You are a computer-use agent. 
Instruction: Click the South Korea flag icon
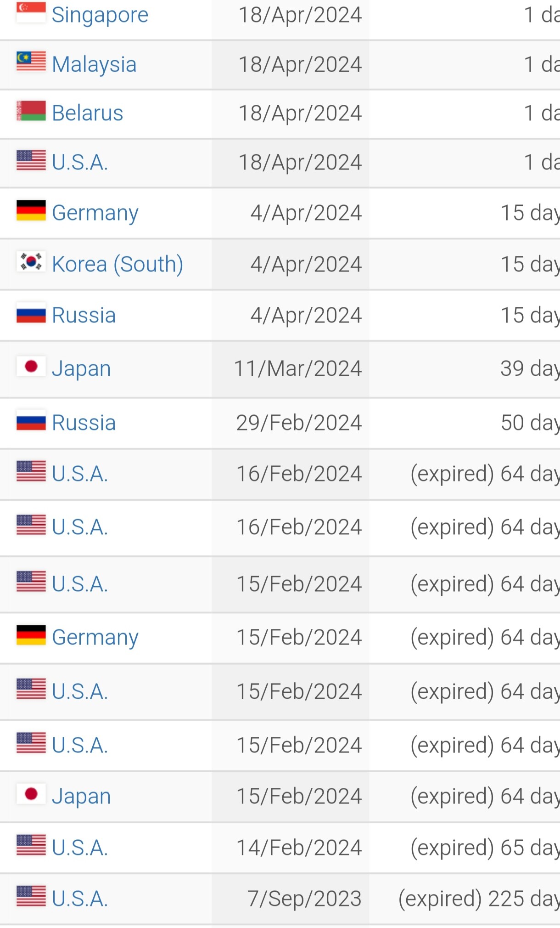coord(31,261)
